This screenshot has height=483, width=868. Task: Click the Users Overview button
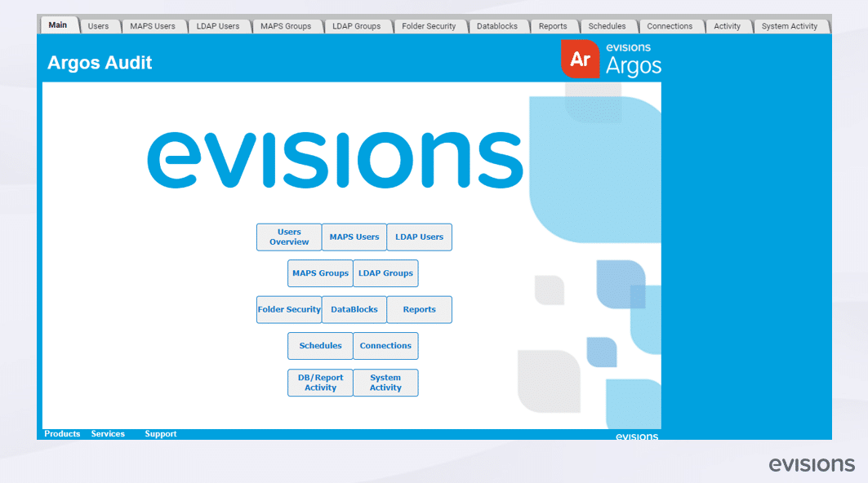(x=289, y=237)
